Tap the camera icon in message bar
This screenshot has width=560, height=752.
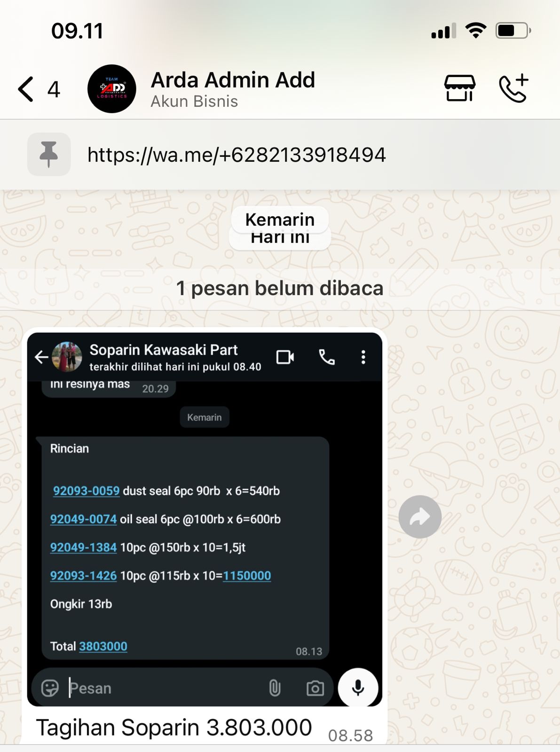click(x=315, y=689)
